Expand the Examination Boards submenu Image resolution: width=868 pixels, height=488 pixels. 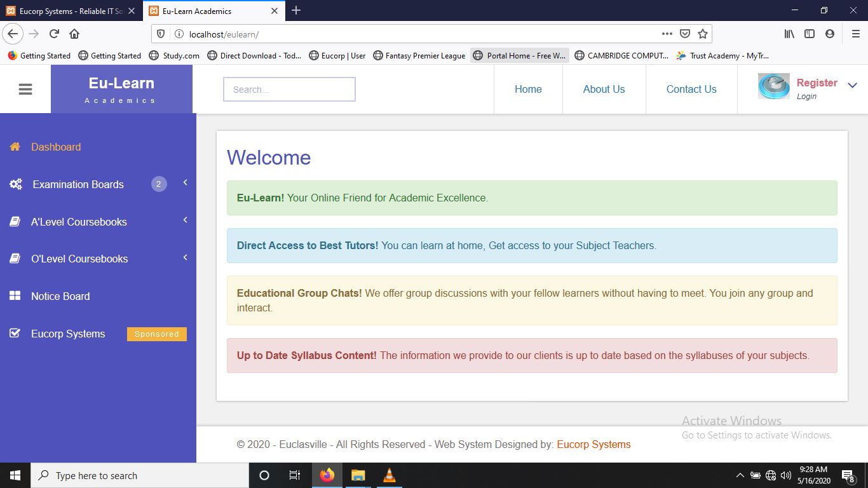click(x=185, y=183)
